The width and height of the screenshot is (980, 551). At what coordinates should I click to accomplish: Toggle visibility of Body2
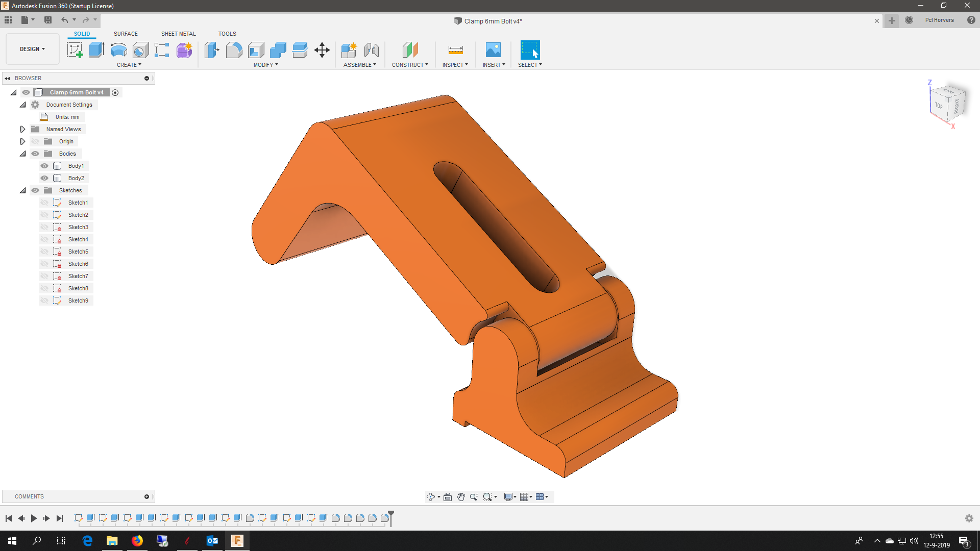point(44,178)
